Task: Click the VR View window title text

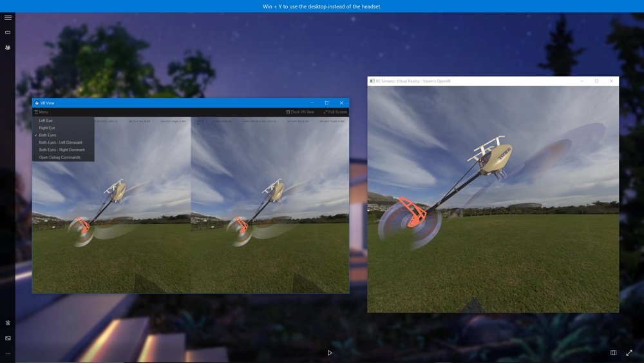Action: (47, 103)
